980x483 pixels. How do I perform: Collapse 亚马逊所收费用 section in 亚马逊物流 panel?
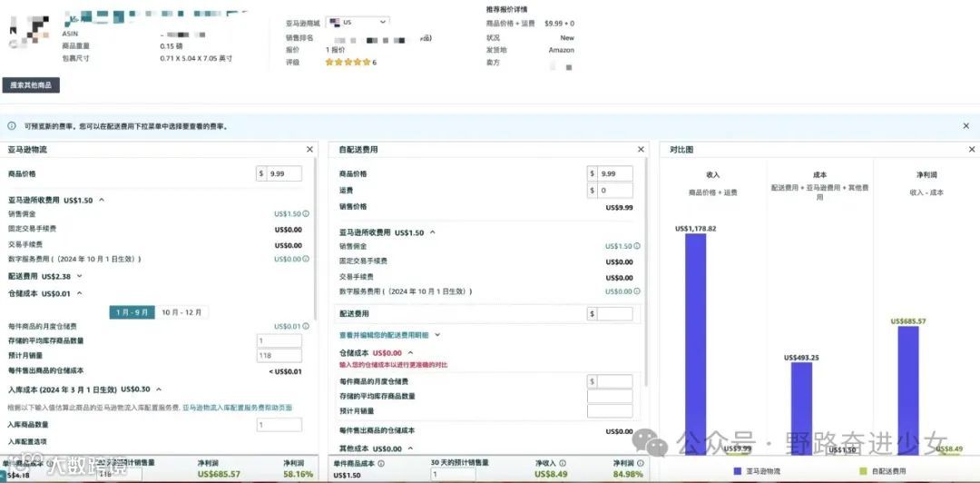pos(102,201)
